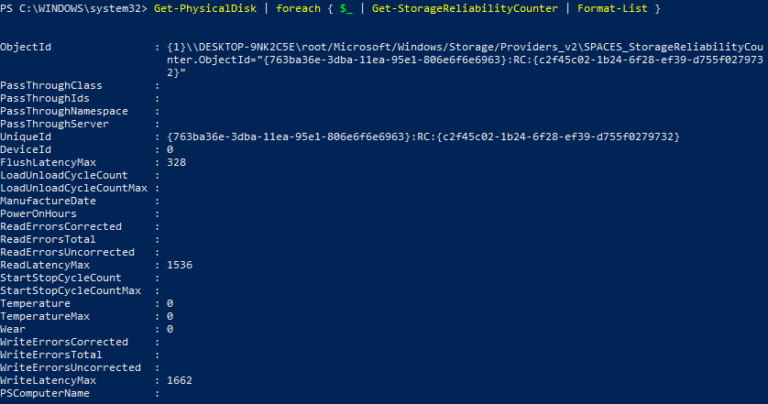Click the DeviceId property label
Image resolution: width=768 pixels, height=404 pixels.
tap(27, 149)
